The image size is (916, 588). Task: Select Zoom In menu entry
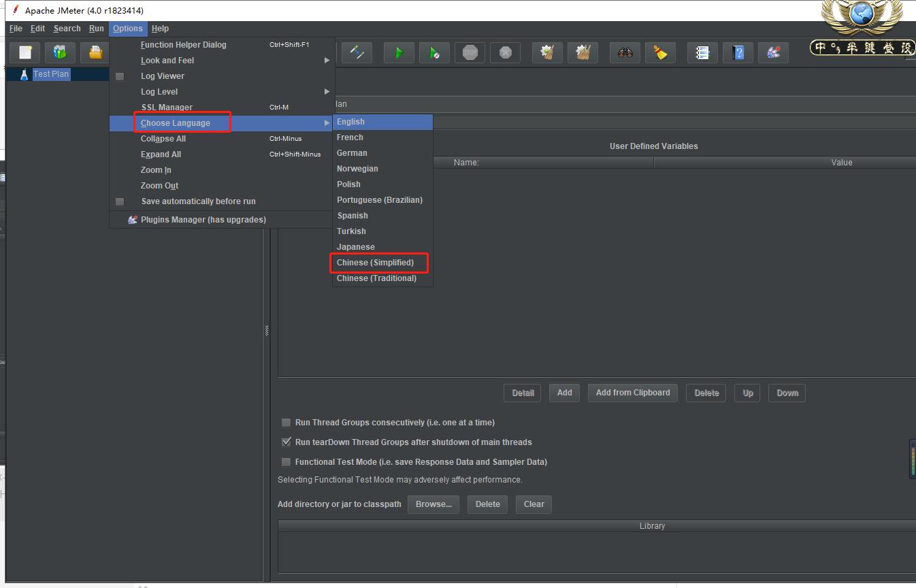tap(222, 170)
